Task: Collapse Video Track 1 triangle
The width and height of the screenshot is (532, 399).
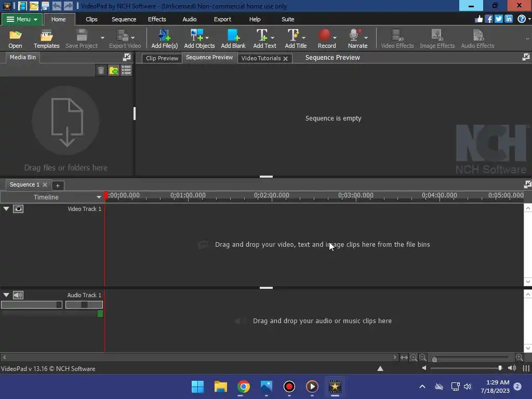Action: pos(6,209)
